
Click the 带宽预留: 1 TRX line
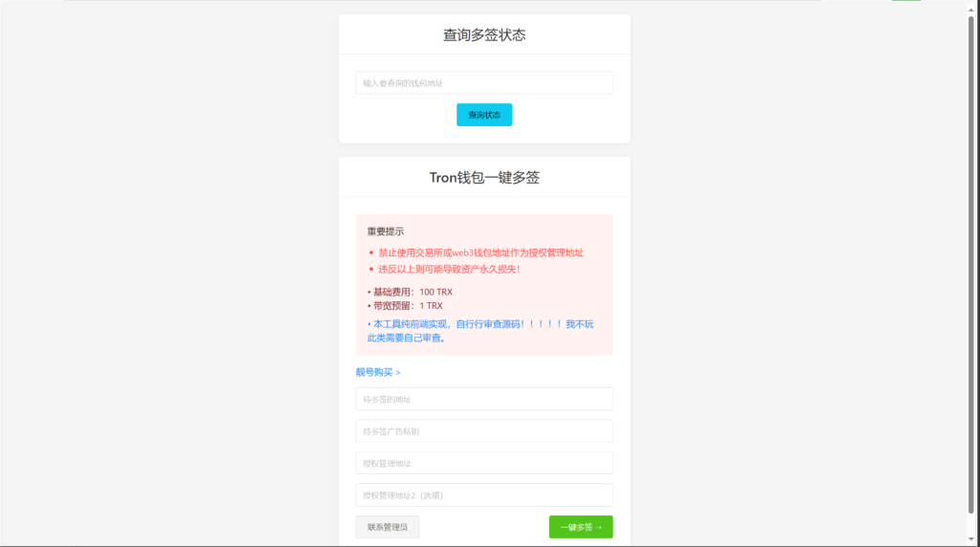pos(405,305)
